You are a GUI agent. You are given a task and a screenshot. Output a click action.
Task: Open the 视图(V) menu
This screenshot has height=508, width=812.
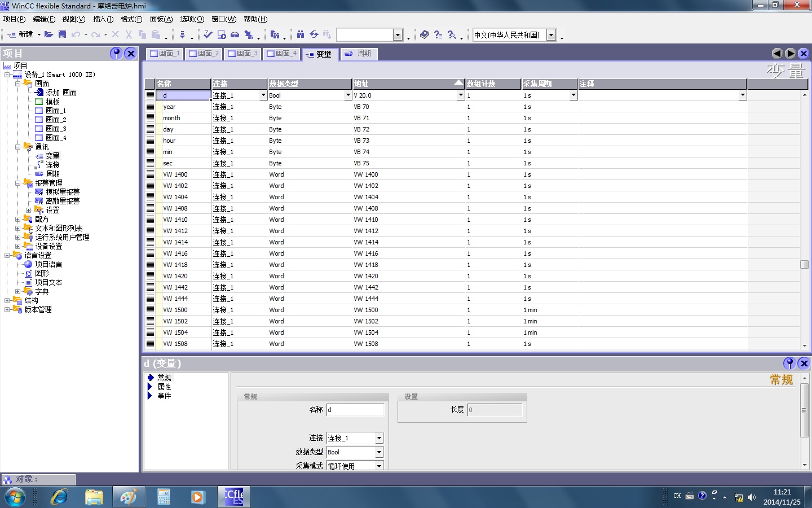74,19
